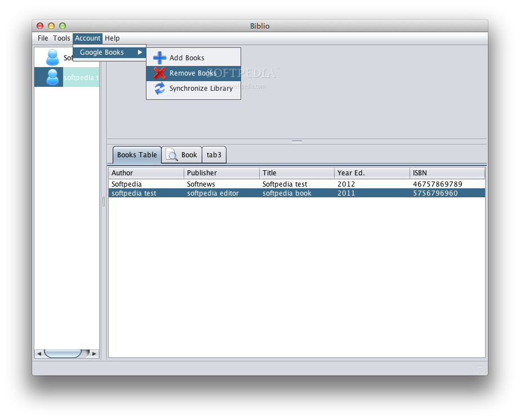520x420 pixels.
Task: Sort by the Publisher column header
Action: click(221, 173)
